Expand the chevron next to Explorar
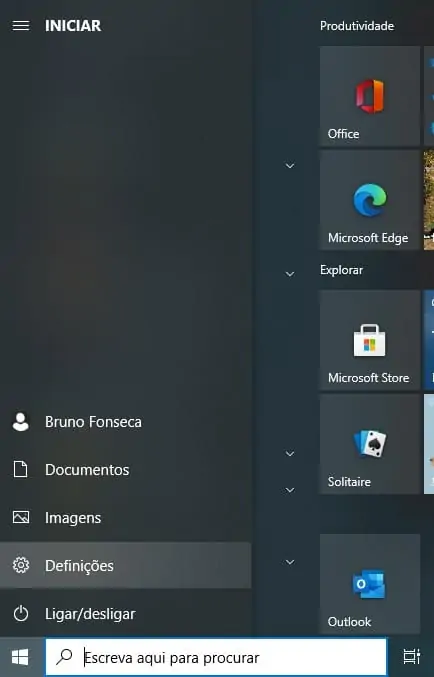The width and height of the screenshot is (434, 677). (290, 274)
